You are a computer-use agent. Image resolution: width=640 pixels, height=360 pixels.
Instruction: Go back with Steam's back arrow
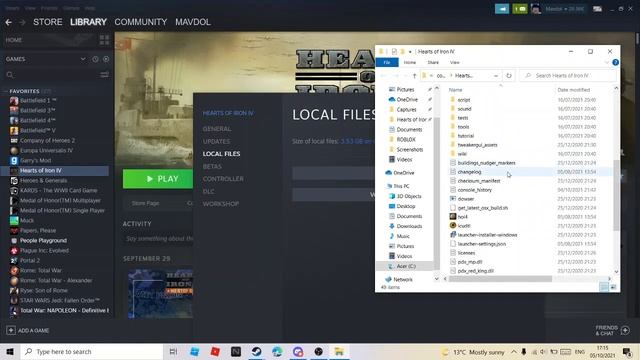9,22
